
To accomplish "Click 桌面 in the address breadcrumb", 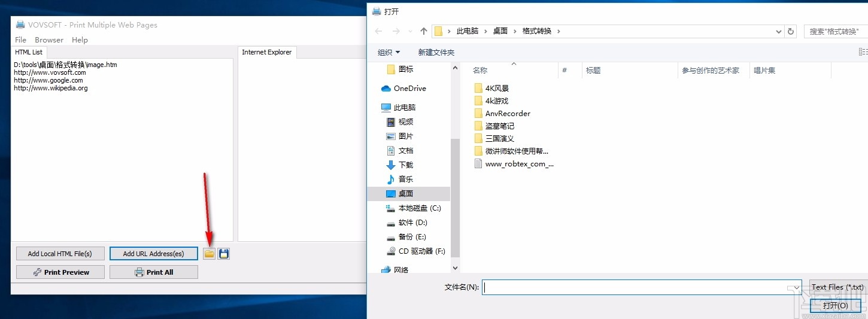I will 500,31.
